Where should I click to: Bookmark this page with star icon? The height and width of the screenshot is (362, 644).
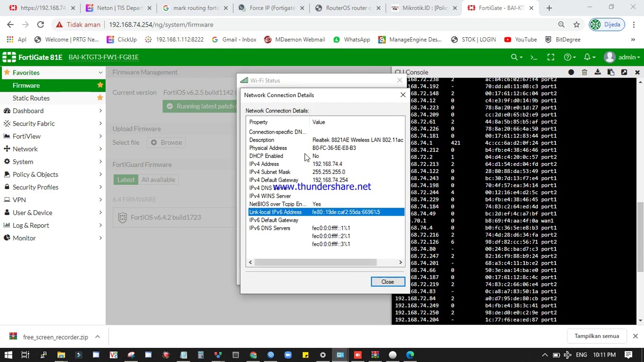coord(577,24)
